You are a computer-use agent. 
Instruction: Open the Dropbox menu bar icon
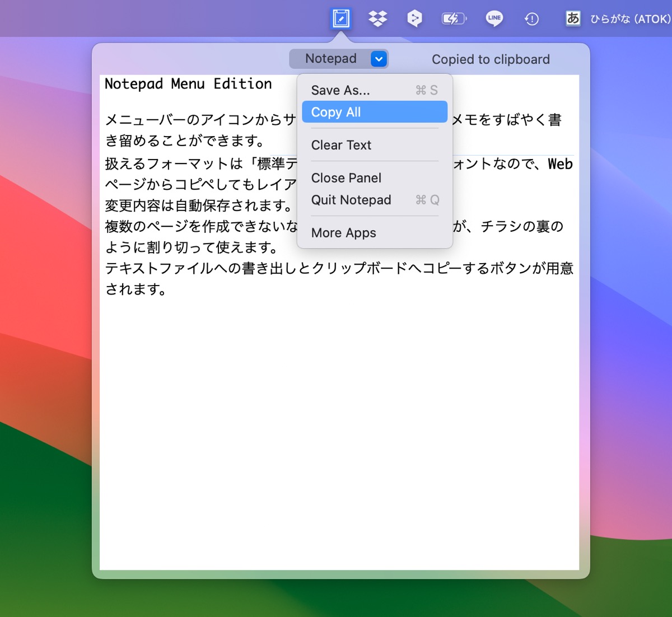tap(378, 18)
